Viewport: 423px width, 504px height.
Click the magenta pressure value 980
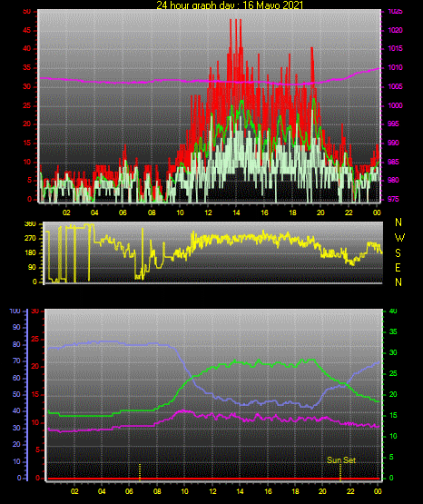(393, 180)
